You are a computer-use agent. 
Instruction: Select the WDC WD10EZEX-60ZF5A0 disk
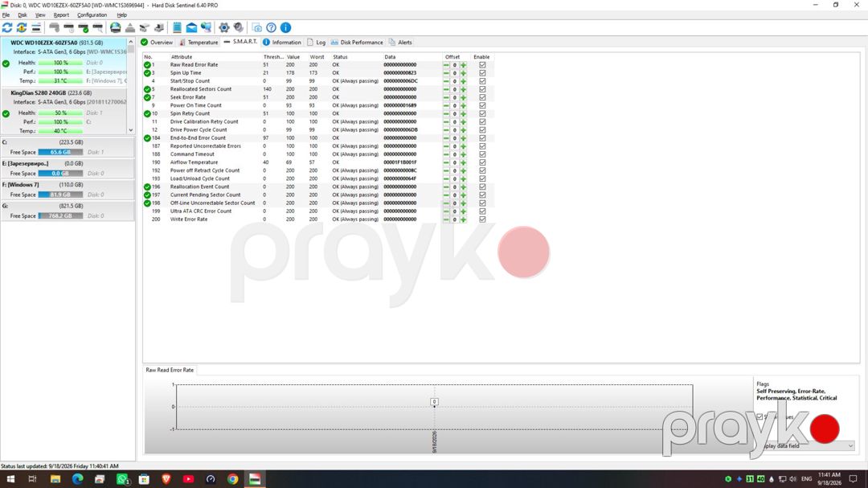coord(63,61)
